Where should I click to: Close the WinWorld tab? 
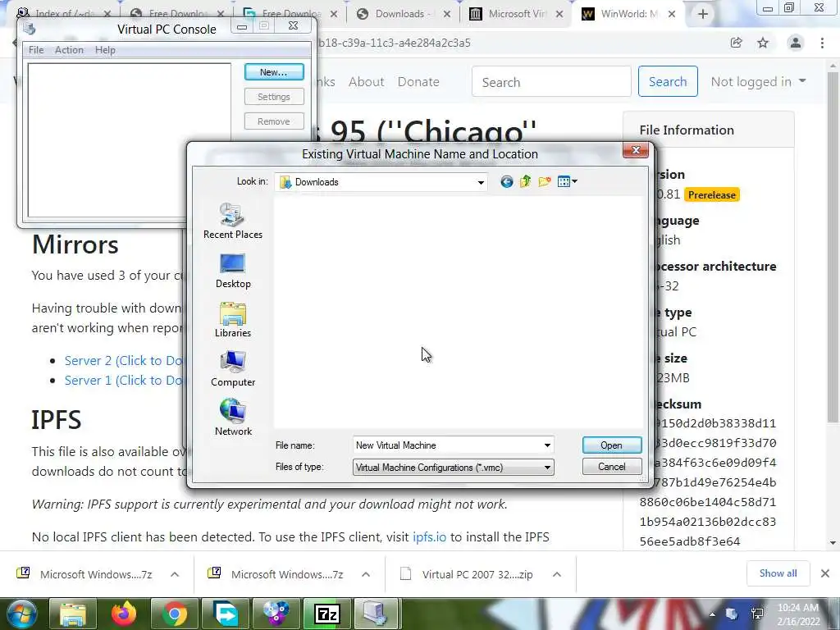tap(672, 15)
